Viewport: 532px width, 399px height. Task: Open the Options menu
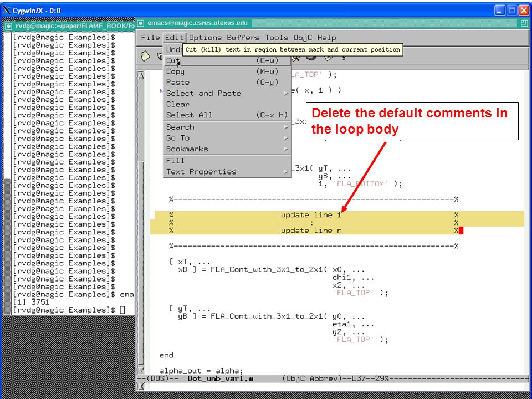point(205,38)
